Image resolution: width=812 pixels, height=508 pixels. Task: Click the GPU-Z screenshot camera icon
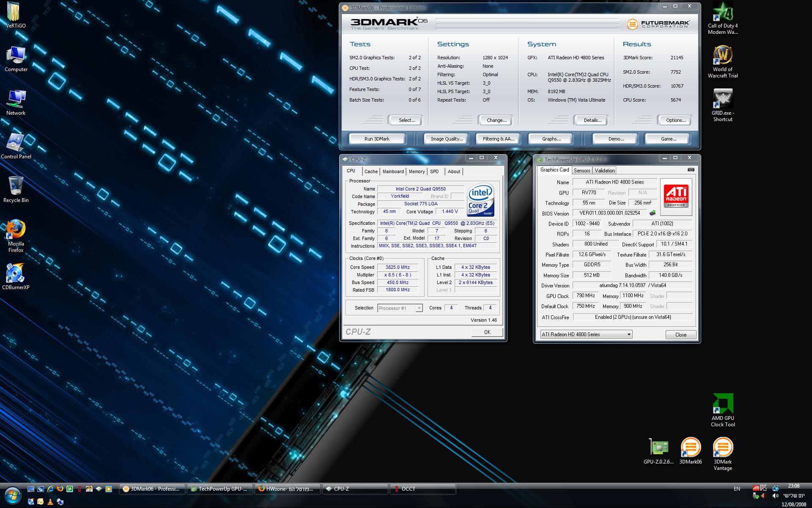coord(691,170)
